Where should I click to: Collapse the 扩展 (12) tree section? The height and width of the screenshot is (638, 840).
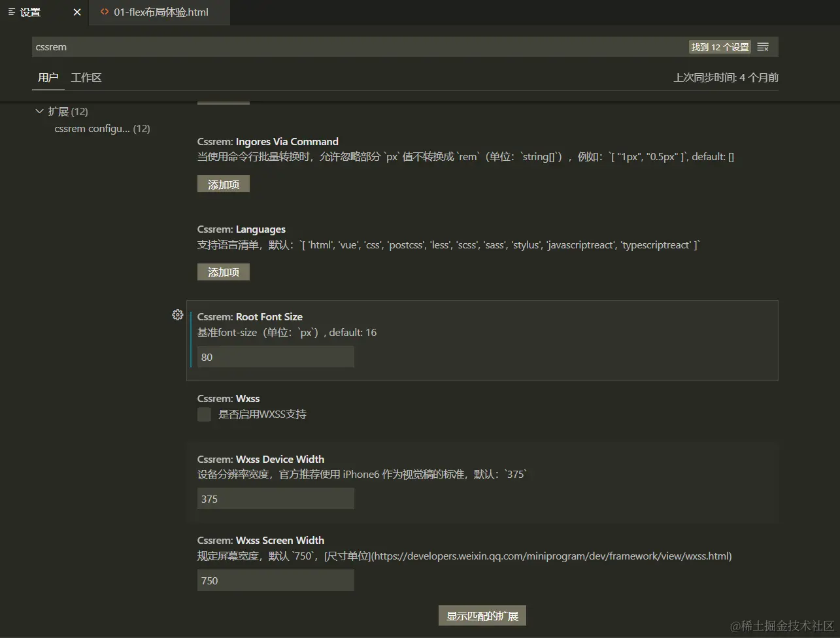coord(39,111)
